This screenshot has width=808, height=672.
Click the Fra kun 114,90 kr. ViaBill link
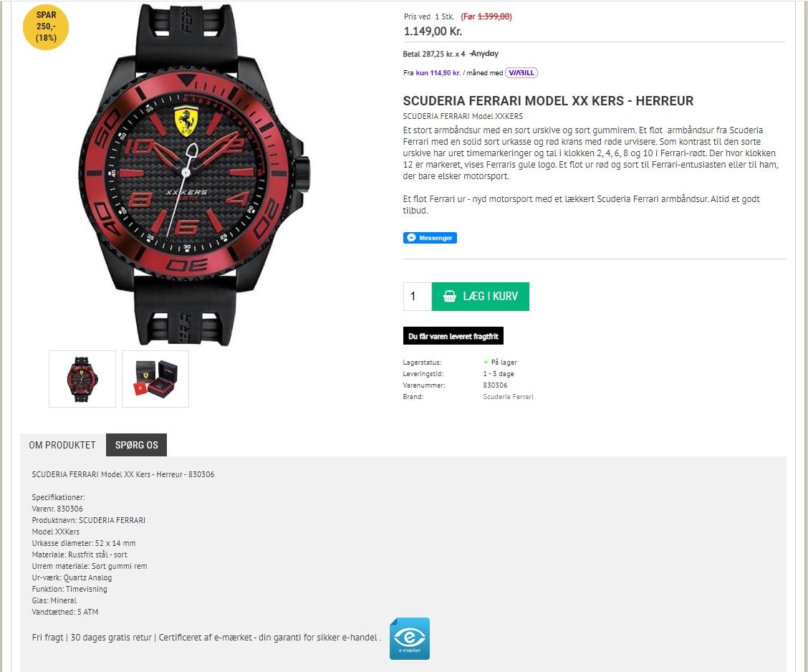tap(438, 72)
